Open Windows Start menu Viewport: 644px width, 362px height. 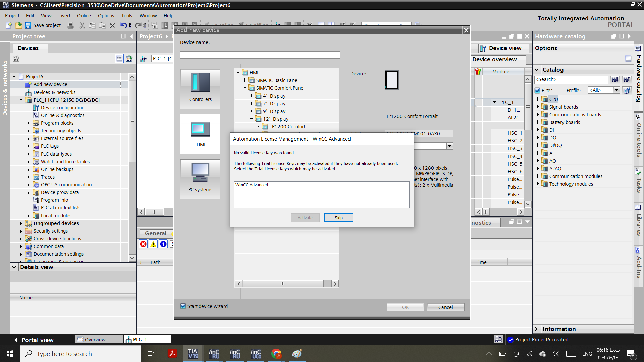pos(10,354)
